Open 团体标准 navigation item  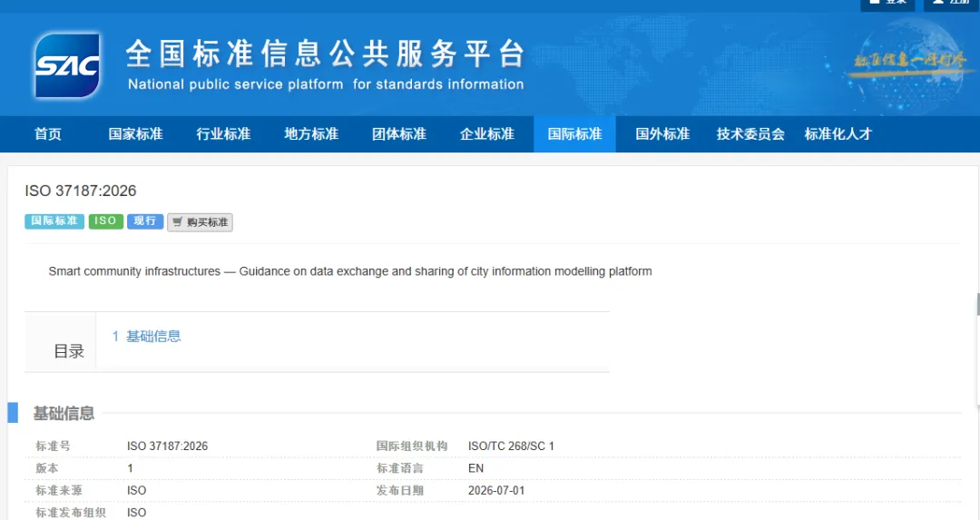coord(399,133)
